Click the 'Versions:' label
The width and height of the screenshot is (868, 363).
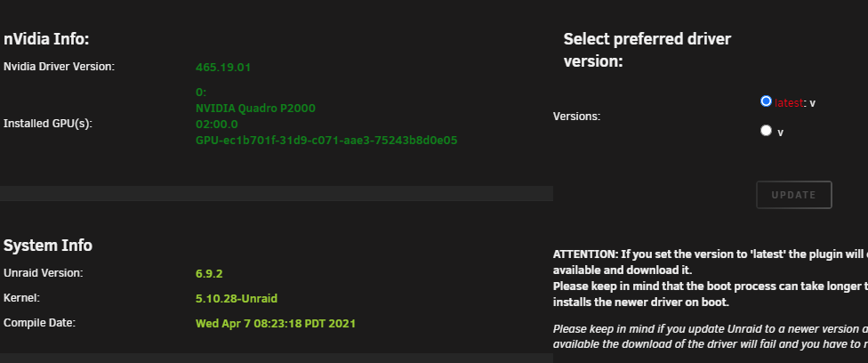tap(577, 117)
